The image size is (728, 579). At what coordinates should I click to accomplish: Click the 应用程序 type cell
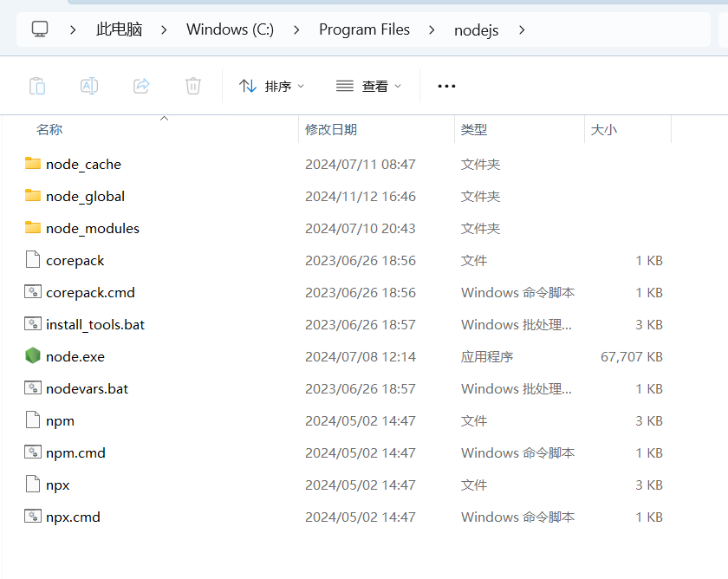tap(486, 356)
